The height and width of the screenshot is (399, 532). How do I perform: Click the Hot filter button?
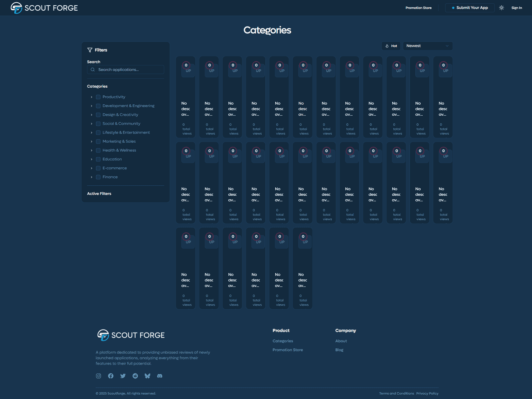[391, 46]
